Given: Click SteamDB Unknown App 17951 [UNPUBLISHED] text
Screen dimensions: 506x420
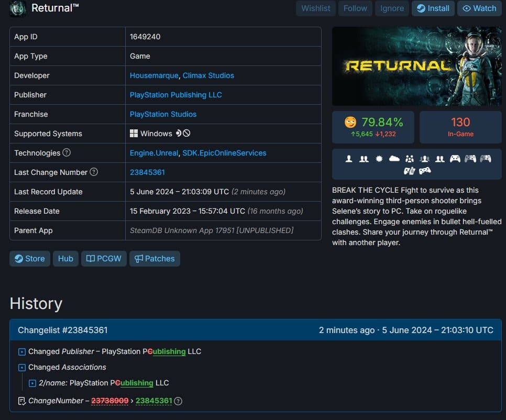Looking at the screenshot, I should (x=212, y=230).
